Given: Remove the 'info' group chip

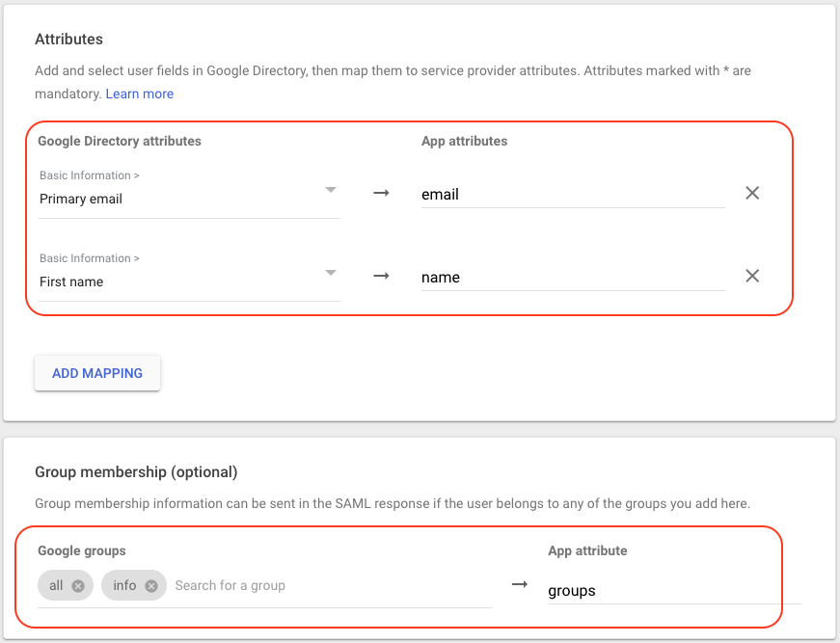Looking at the screenshot, I should [x=151, y=586].
